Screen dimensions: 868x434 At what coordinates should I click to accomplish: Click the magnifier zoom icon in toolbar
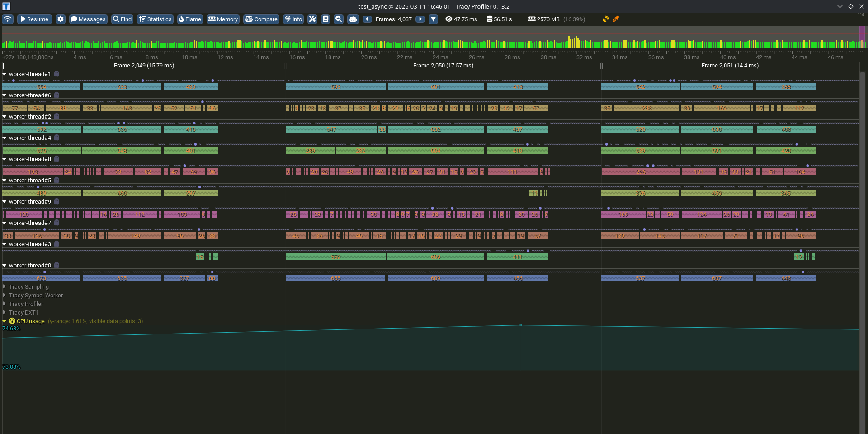[339, 19]
